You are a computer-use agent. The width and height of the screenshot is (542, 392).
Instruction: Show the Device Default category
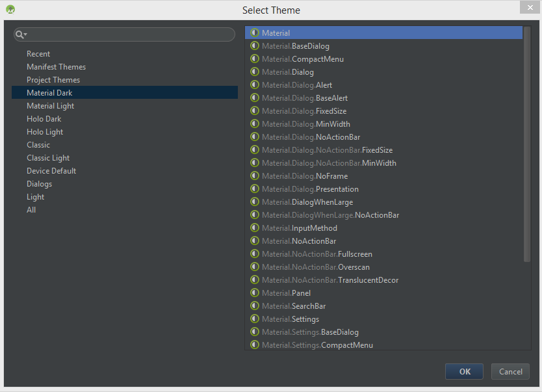point(51,171)
